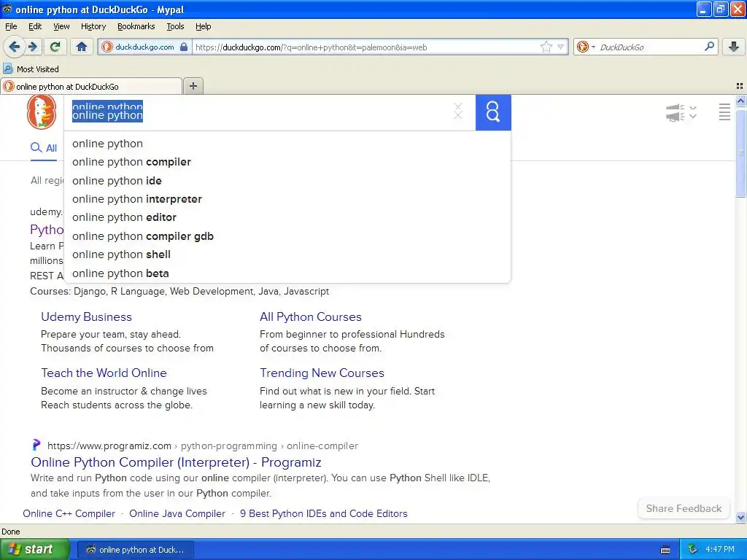Click the Share Feedback button
The width and height of the screenshot is (747, 560).
point(684,508)
